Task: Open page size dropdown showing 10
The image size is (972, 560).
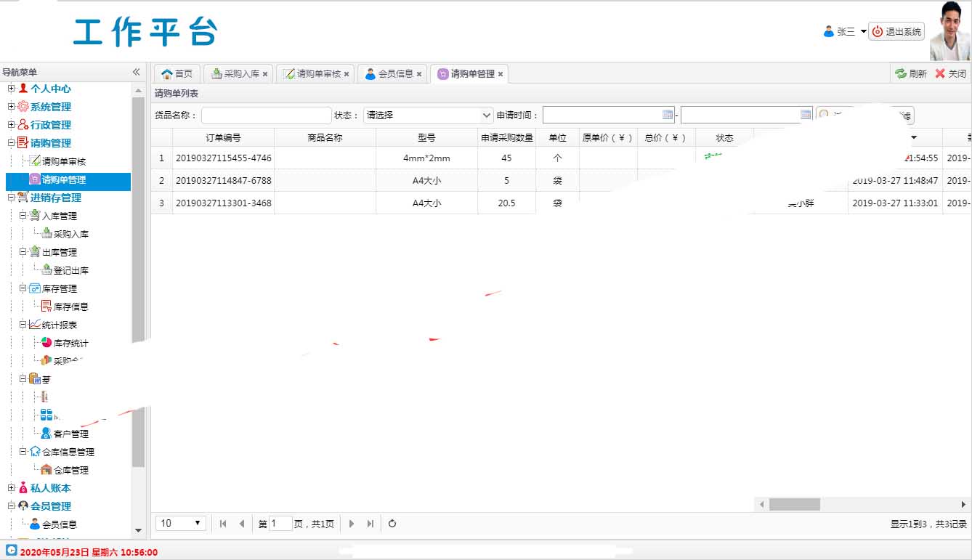Action: click(x=181, y=524)
